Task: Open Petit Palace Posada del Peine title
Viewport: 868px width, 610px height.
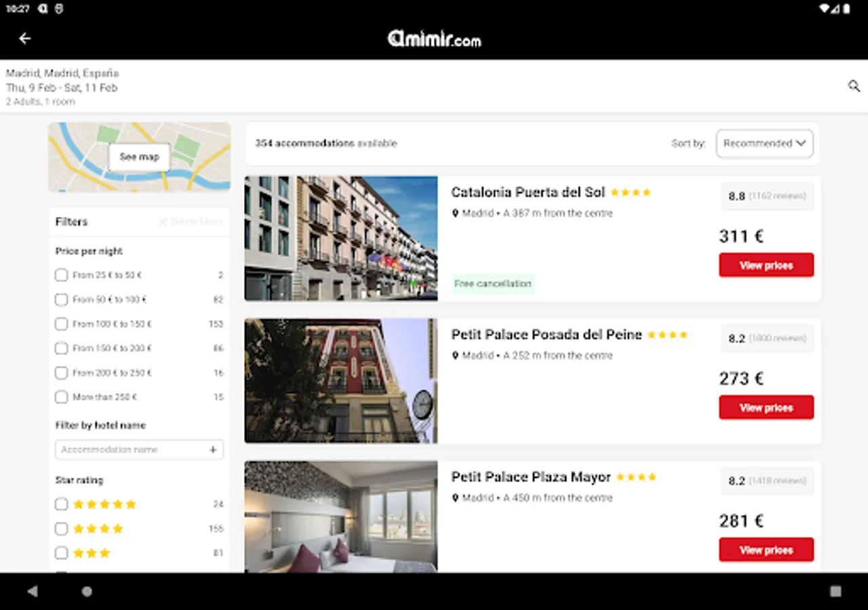Action: [547, 335]
